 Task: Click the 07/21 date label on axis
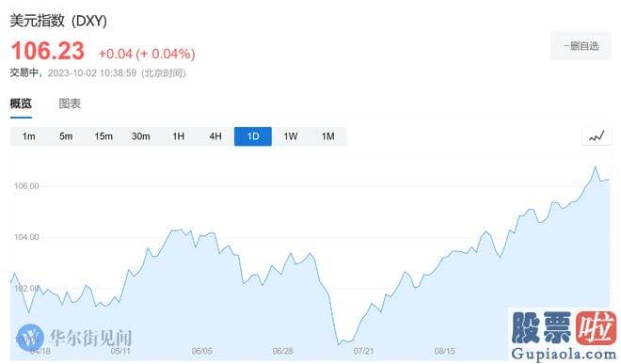[x=363, y=351]
